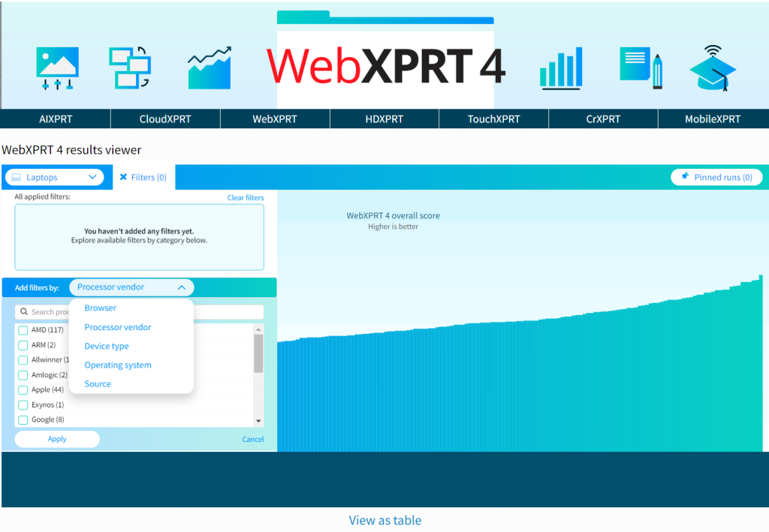
Task: Open the CrXPRT navigation tab
Action: 603,119
